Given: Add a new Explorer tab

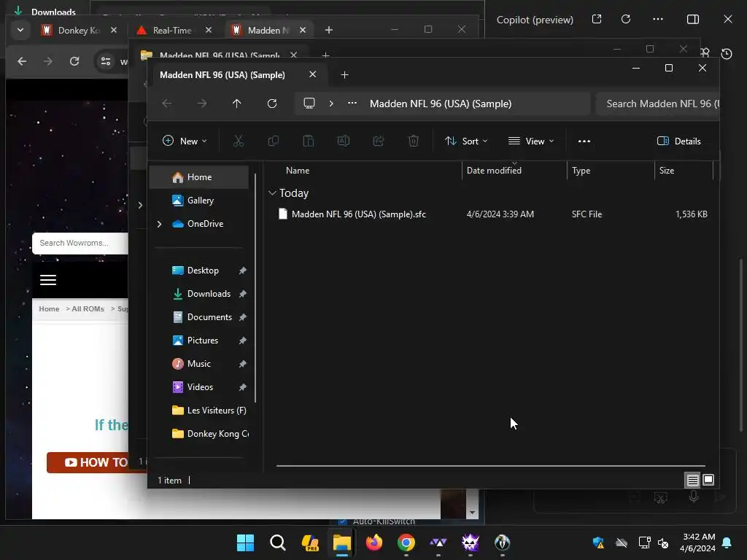Looking at the screenshot, I should [344, 75].
